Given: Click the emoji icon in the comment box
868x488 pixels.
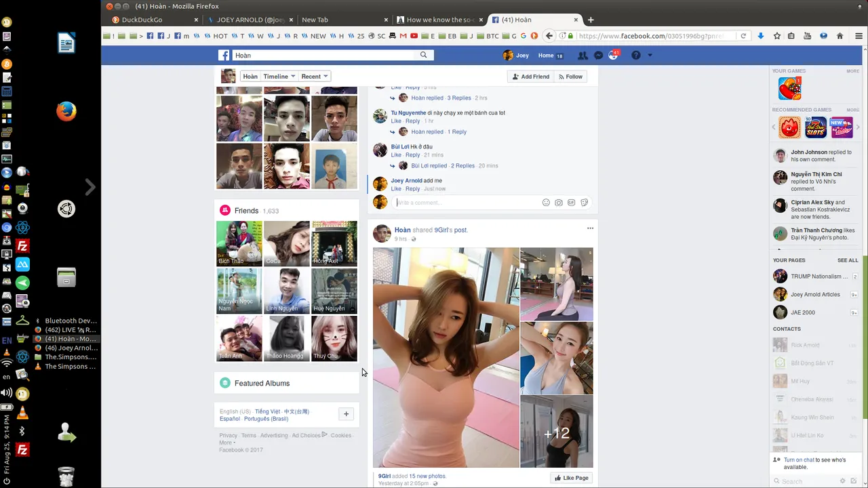Looking at the screenshot, I should (546, 202).
